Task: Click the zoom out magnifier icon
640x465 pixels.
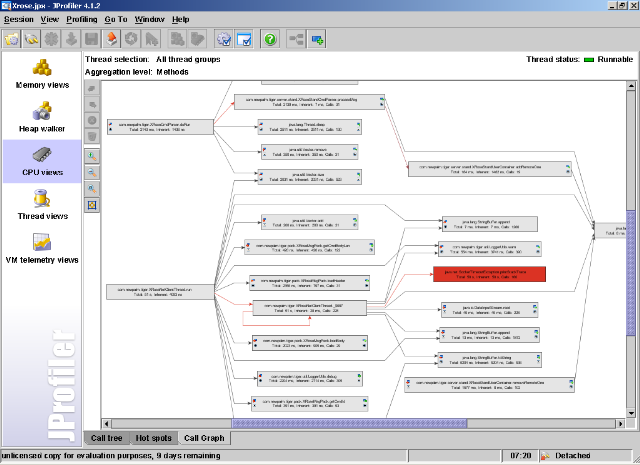Action: click(92, 173)
